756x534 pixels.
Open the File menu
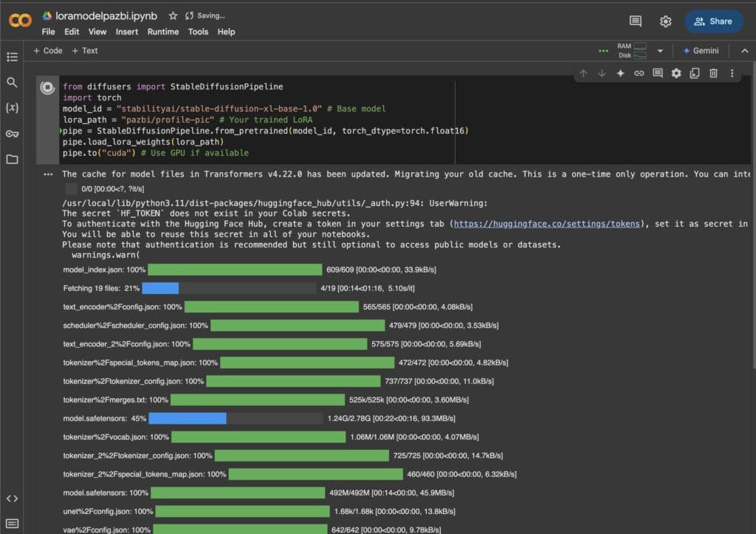(48, 32)
